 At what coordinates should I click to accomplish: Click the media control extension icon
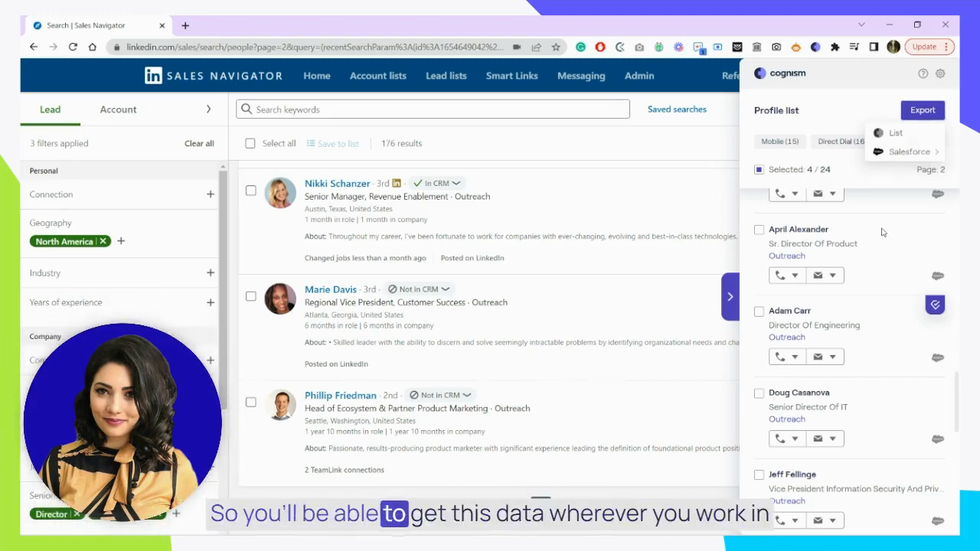pyautogui.click(x=854, y=47)
